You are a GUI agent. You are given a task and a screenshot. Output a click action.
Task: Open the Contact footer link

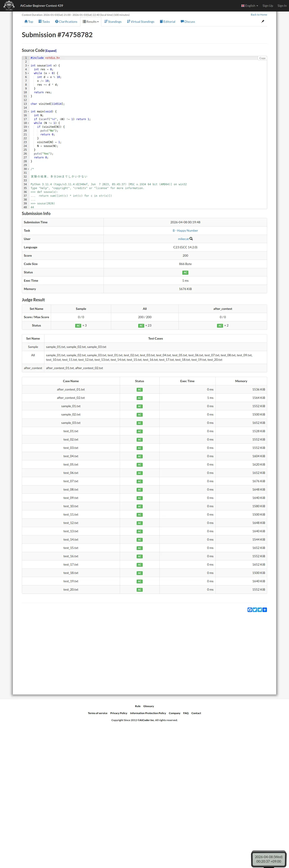pos(196,713)
